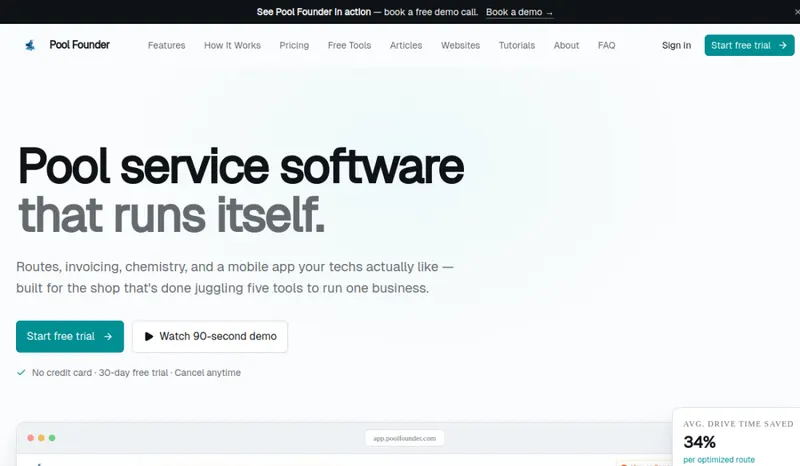The image size is (800, 466).
Task: Open the Websites nav link
Action: 460,45
